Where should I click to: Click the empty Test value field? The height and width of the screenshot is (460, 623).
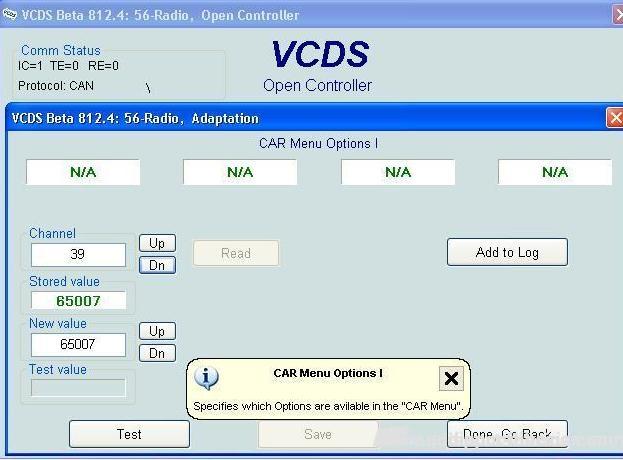click(x=78, y=388)
